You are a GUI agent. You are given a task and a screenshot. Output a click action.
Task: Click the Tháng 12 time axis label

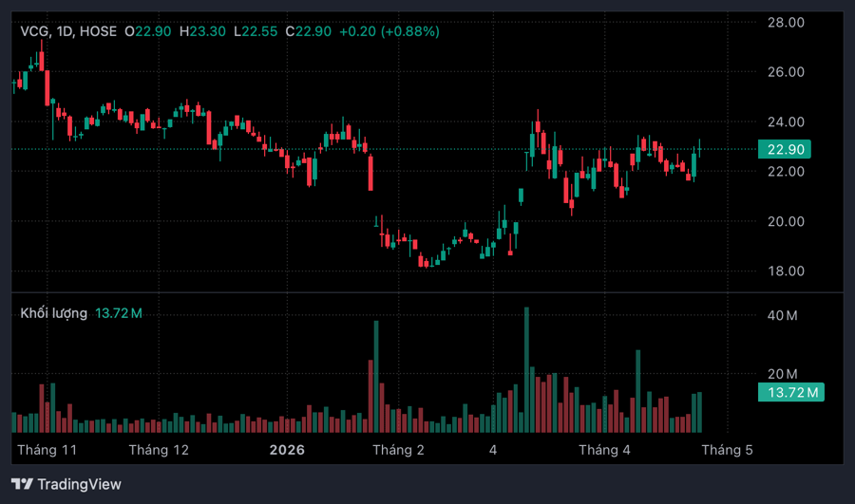(159, 450)
